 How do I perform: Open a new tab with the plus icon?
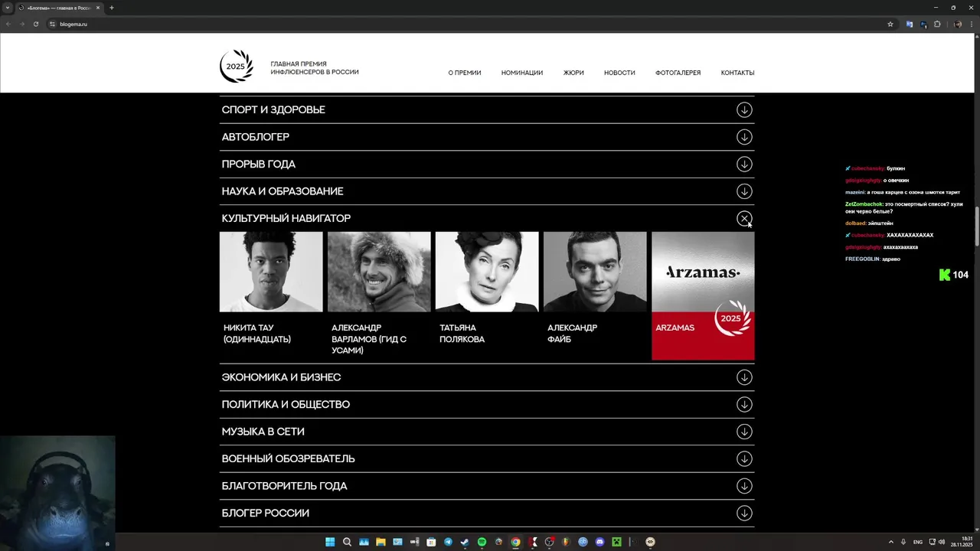pyautogui.click(x=112, y=8)
